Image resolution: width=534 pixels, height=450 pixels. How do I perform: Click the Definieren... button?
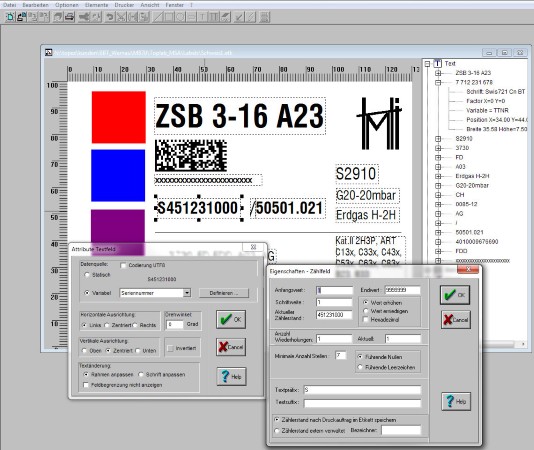tap(224, 293)
